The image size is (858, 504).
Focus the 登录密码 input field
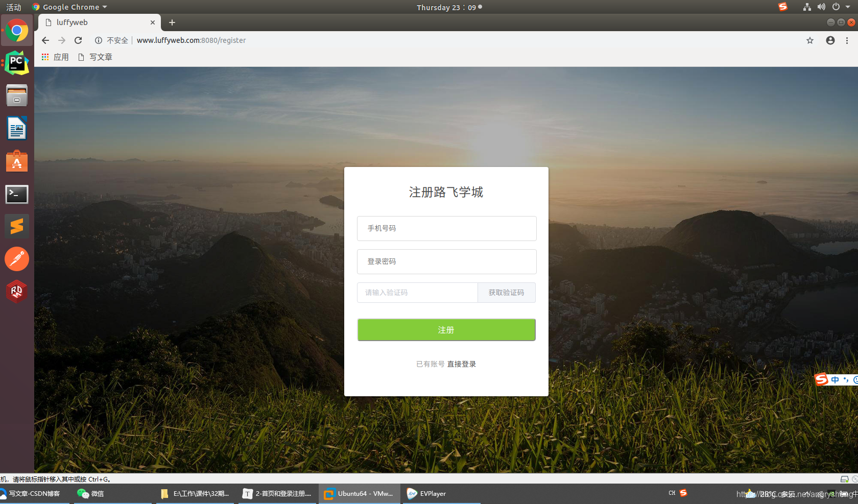click(447, 261)
